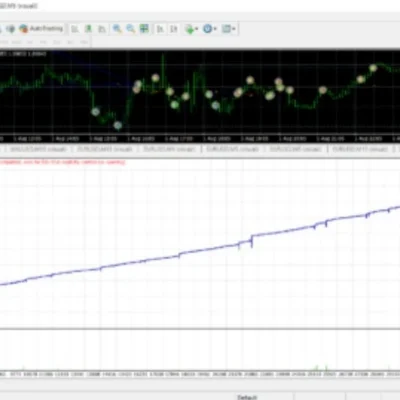Click the Zoom In magnifier icon

coord(117,29)
